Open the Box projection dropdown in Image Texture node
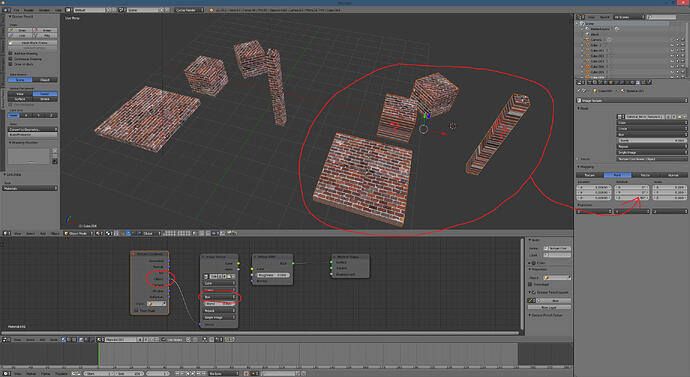 click(219, 297)
